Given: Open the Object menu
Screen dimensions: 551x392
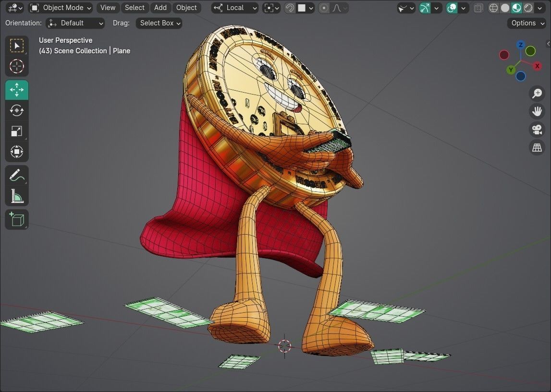Looking at the screenshot, I should tap(186, 8).
